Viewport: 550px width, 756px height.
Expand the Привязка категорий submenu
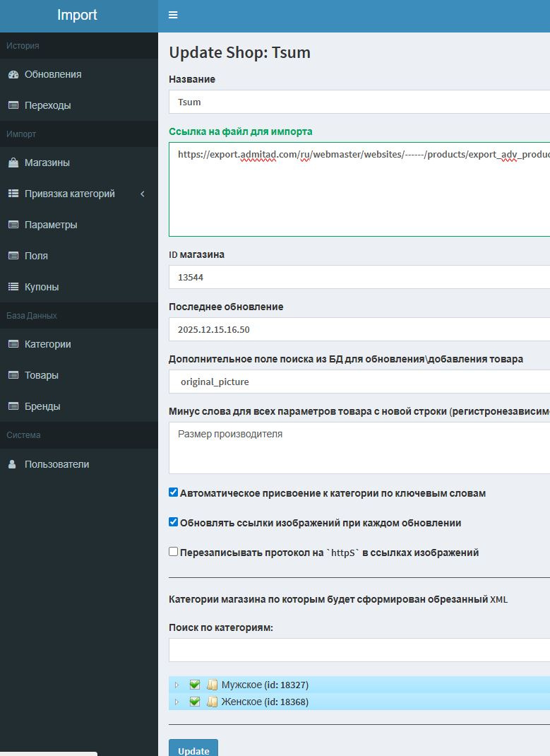click(78, 194)
